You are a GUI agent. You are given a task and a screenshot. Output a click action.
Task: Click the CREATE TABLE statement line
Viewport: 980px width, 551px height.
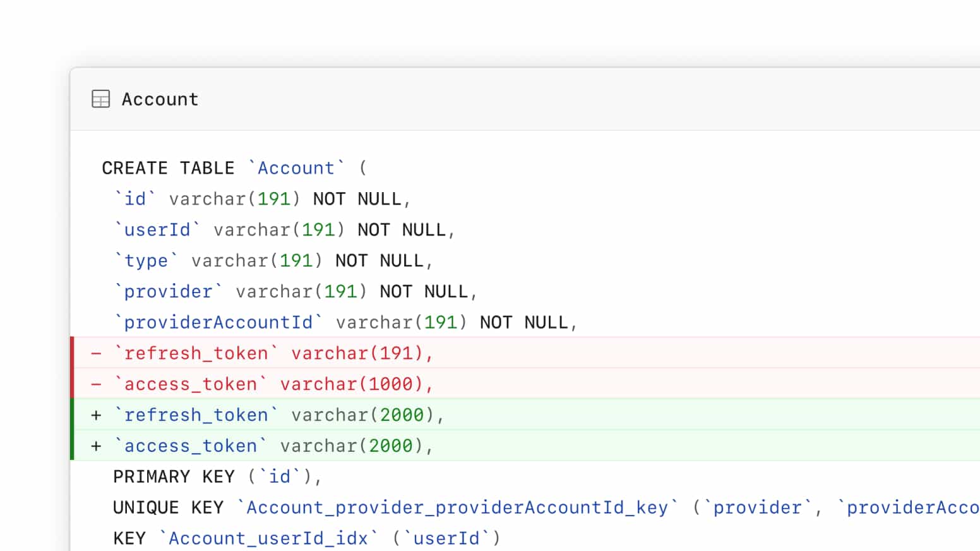pos(234,168)
